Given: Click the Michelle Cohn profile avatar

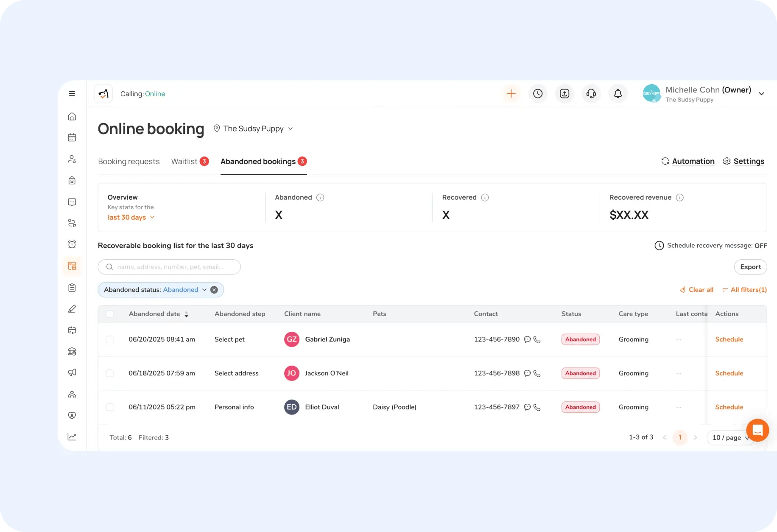Looking at the screenshot, I should (651, 93).
